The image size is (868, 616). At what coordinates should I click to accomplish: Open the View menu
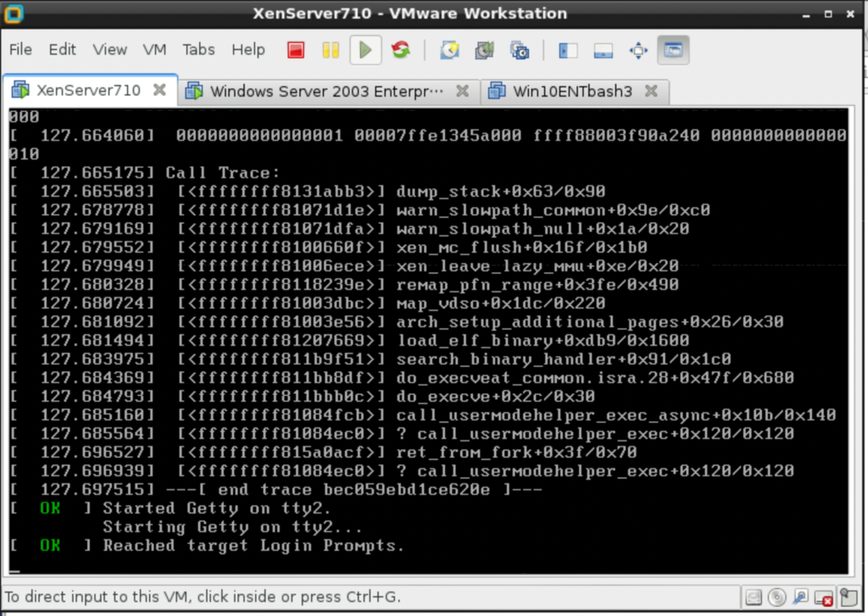(109, 49)
